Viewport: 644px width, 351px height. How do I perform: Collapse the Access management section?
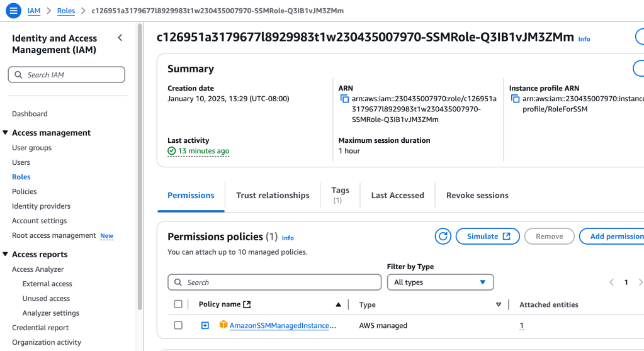6,133
